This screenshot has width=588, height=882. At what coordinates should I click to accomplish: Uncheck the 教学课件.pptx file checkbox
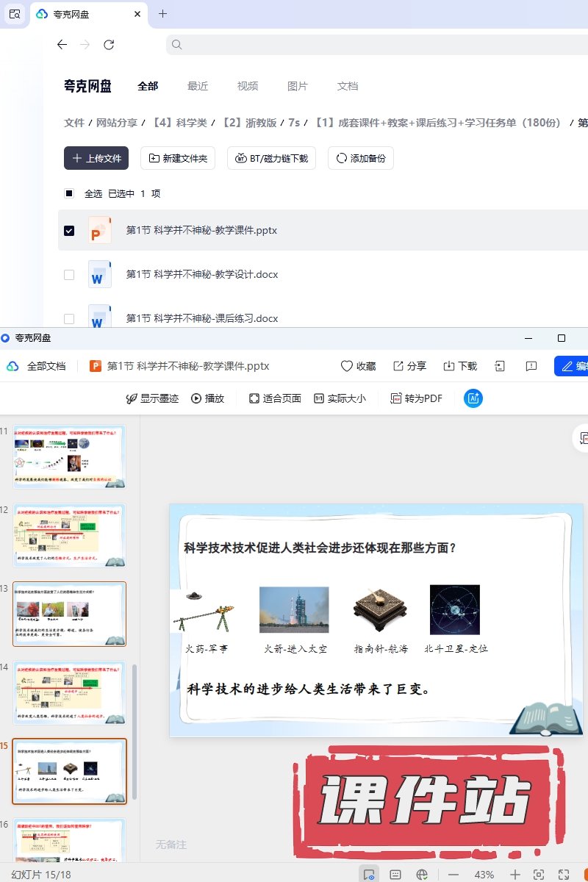pos(69,231)
